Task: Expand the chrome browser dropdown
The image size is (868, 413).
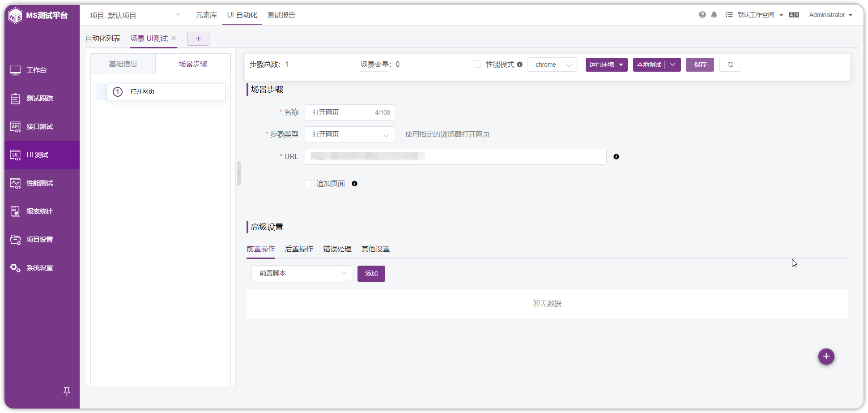Action: tap(553, 65)
